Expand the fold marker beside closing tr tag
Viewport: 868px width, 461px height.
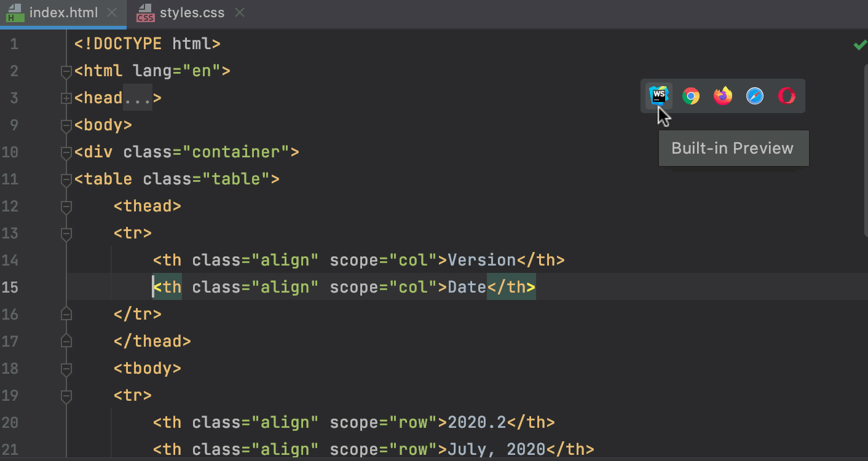(66, 314)
